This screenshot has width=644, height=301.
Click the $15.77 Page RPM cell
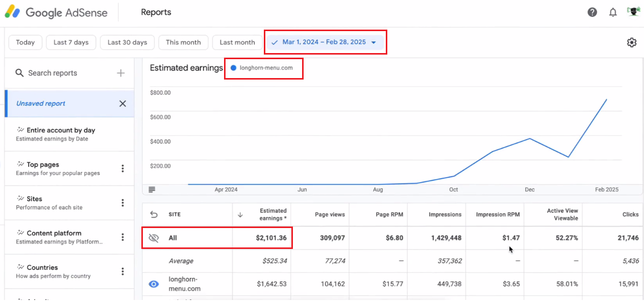pyautogui.click(x=392, y=284)
